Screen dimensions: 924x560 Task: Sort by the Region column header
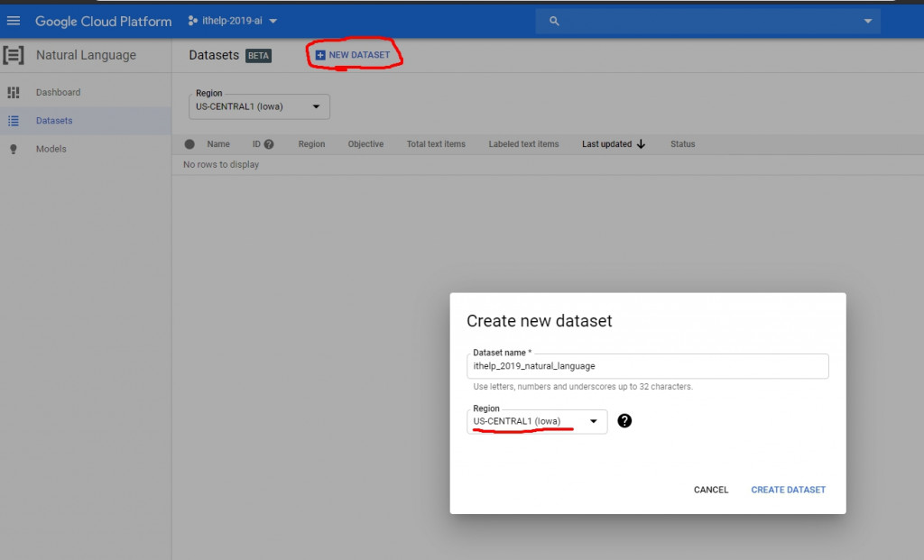[x=311, y=143]
